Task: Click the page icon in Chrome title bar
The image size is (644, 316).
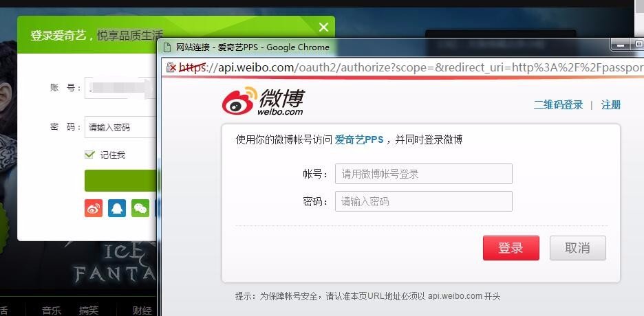Action: point(167,47)
